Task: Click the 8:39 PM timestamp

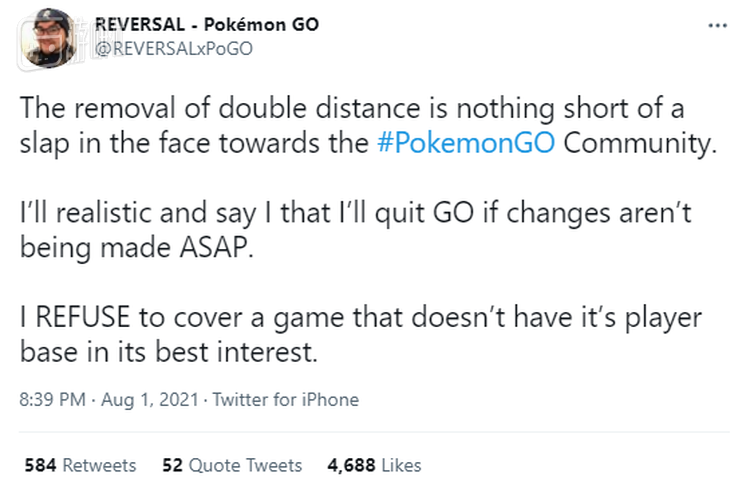Action: tap(52, 399)
